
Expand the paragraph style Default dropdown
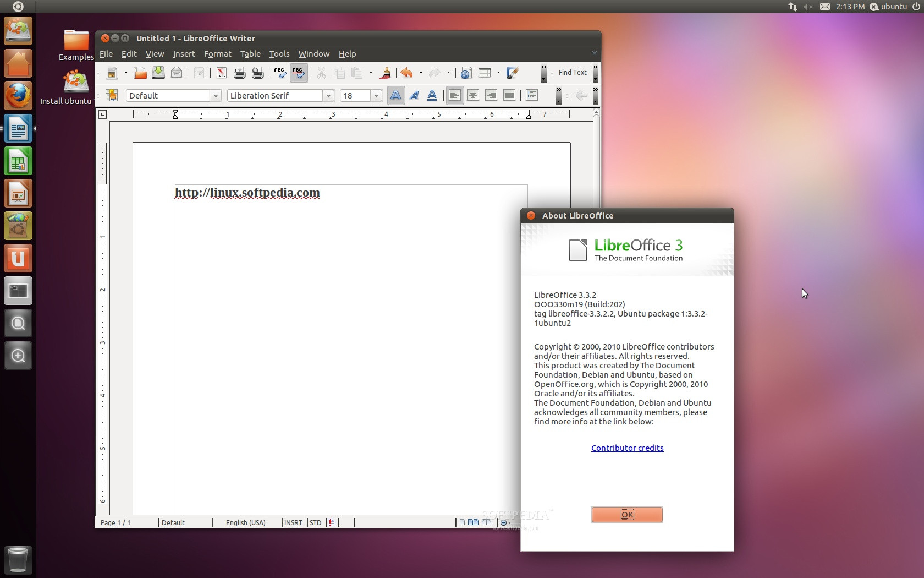click(216, 96)
